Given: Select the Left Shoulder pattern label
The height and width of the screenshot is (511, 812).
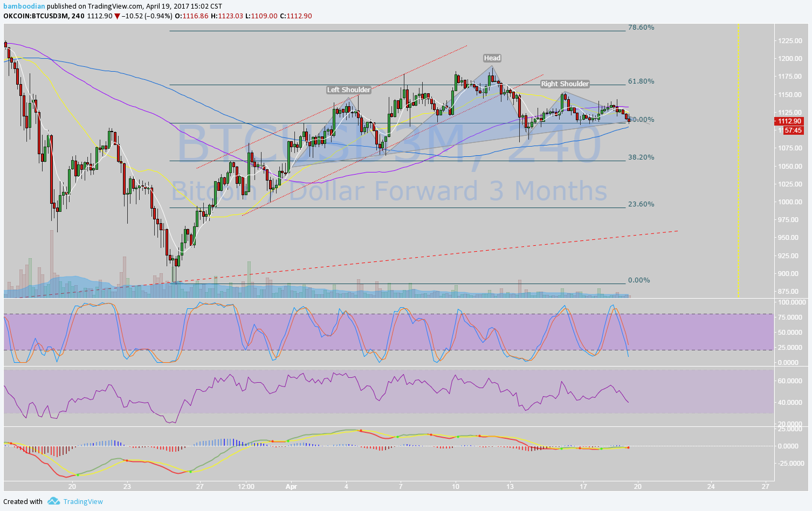Looking at the screenshot, I should tap(349, 89).
